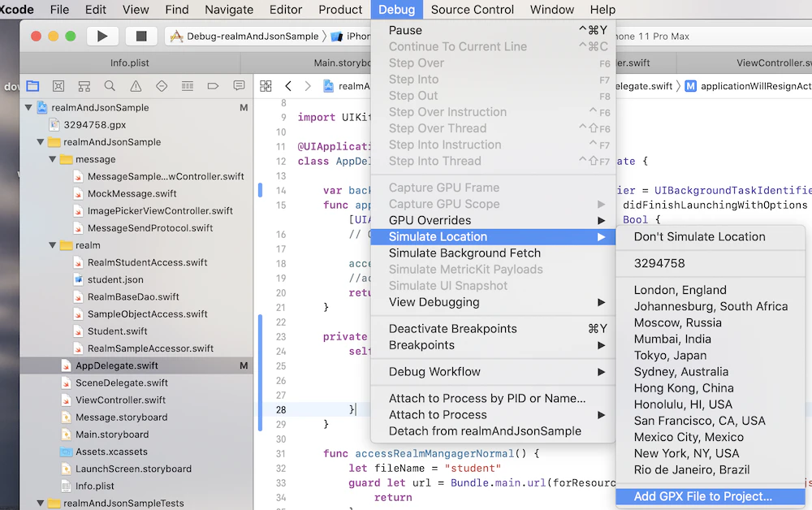Click the Run (play) button
The image size is (812, 510).
point(102,37)
